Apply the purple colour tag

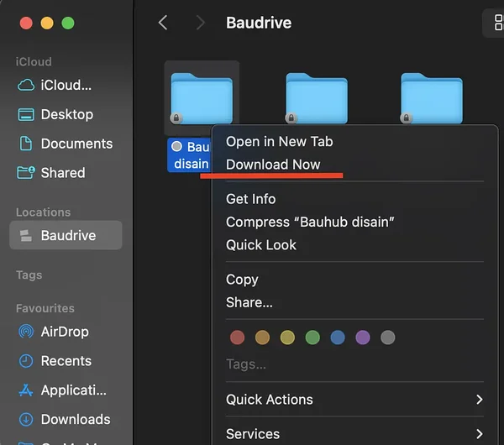[362, 338]
